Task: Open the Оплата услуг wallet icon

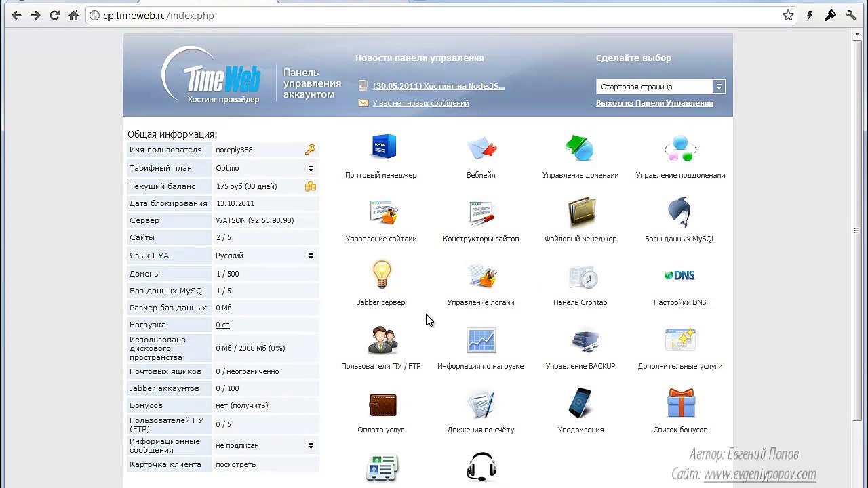Action: 382,405
